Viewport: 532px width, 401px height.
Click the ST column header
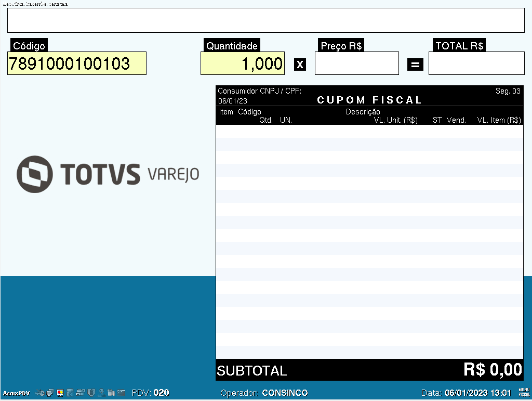point(437,120)
